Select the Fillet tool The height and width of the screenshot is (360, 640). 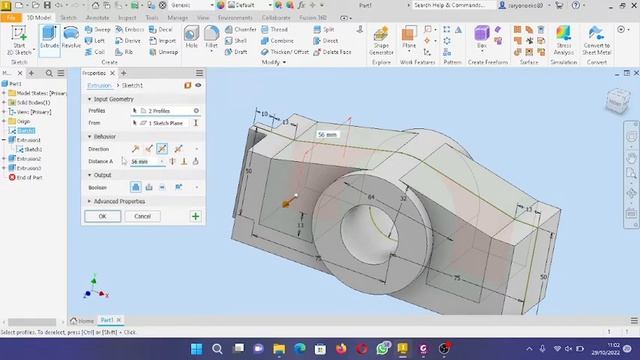click(211, 38)
